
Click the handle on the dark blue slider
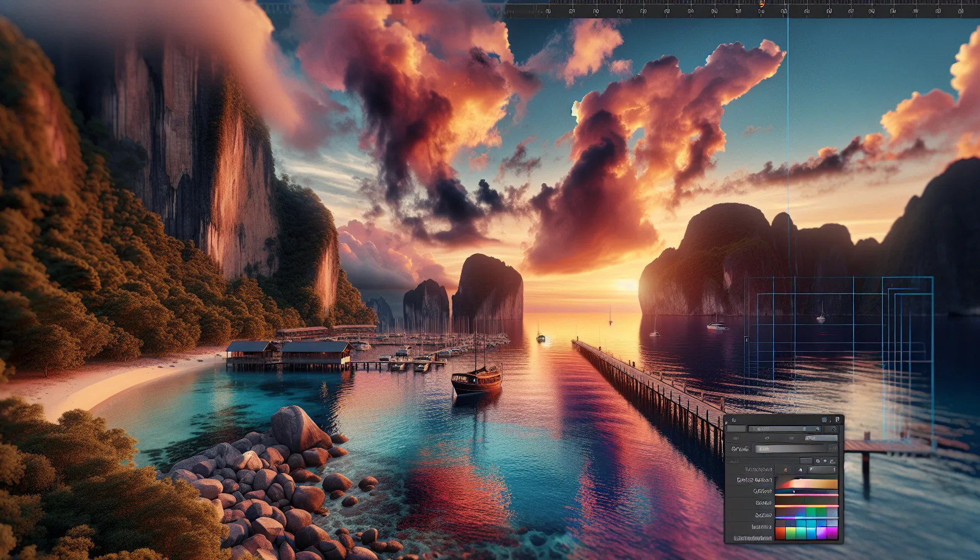[794, 492]
